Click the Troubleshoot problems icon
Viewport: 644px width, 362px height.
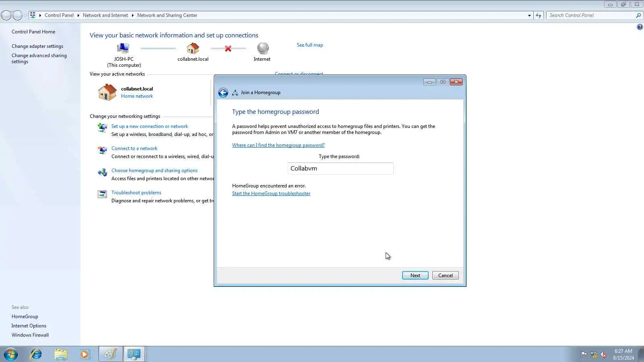(x=102, y=194)
